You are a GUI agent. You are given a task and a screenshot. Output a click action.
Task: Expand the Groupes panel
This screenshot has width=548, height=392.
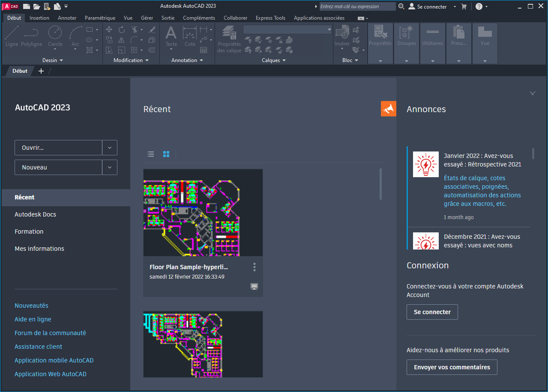coord(407,61)
